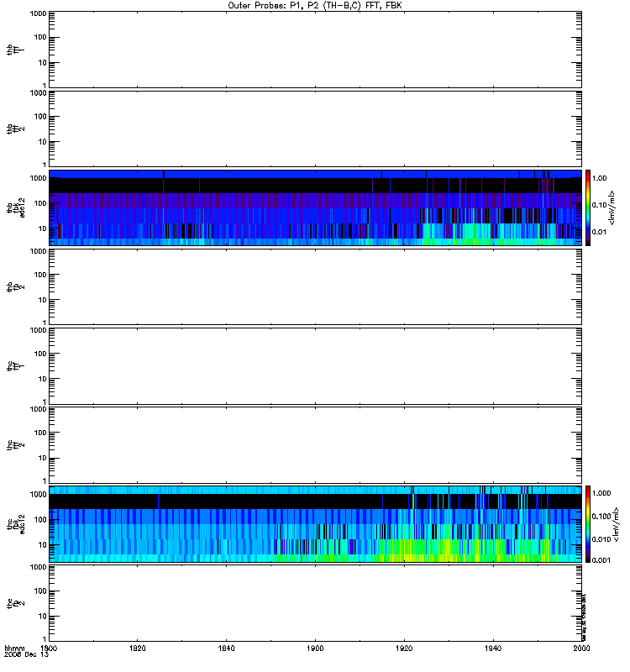Click the '0.100' label on the thc color bar

601,517
